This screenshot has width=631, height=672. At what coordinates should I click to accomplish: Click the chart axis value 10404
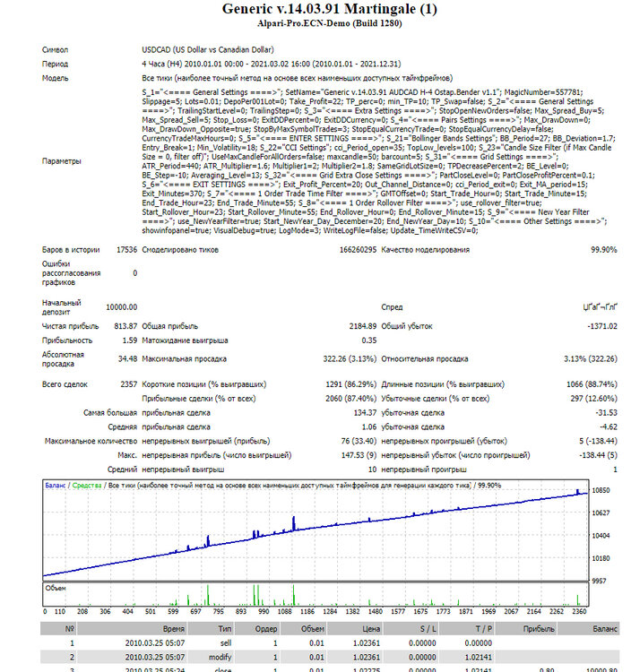click(x=601, y=536)
